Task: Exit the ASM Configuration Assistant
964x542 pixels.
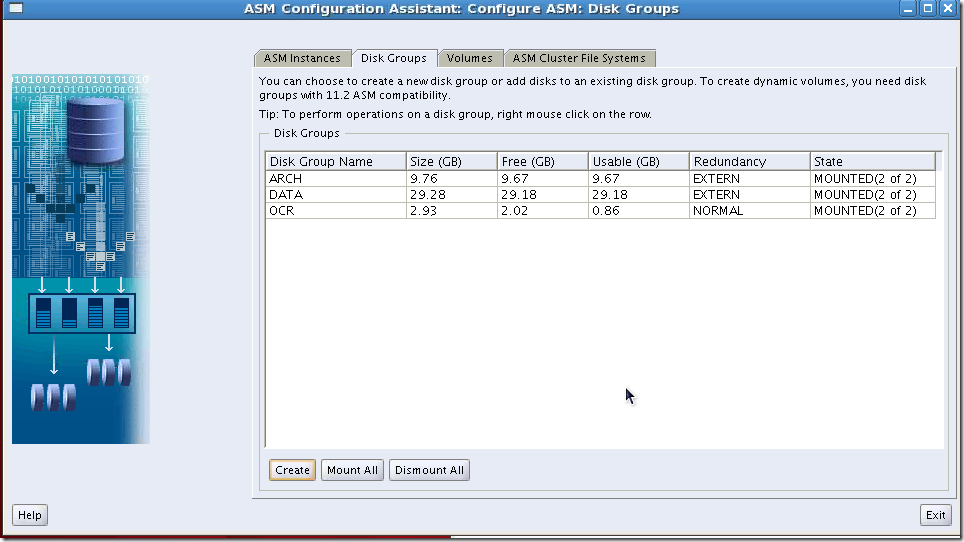Action: click(935, 515)
